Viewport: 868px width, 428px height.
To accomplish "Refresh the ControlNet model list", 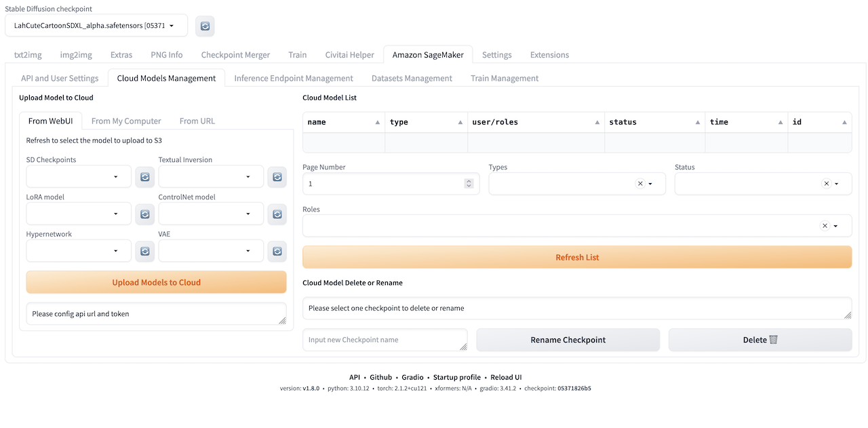I will [x=277, y=214].
